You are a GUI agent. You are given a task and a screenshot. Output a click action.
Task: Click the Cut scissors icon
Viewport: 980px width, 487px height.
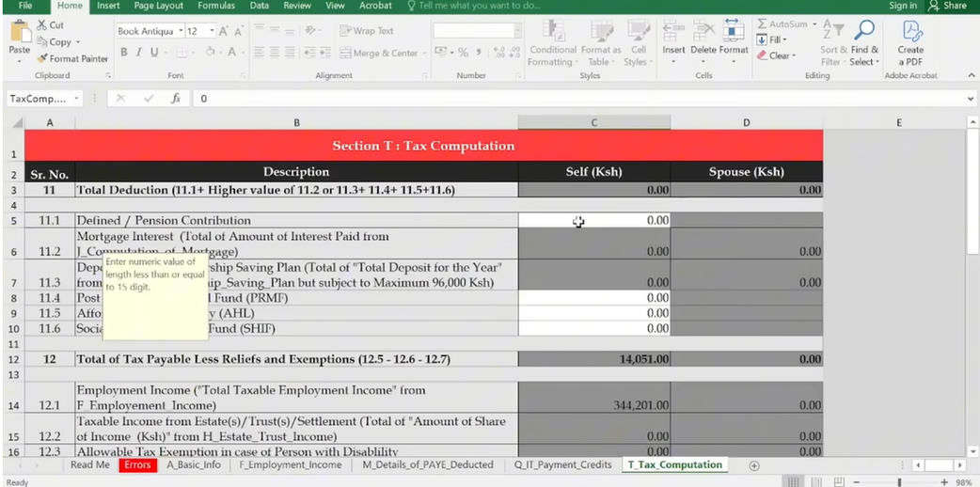pos(42,25)
